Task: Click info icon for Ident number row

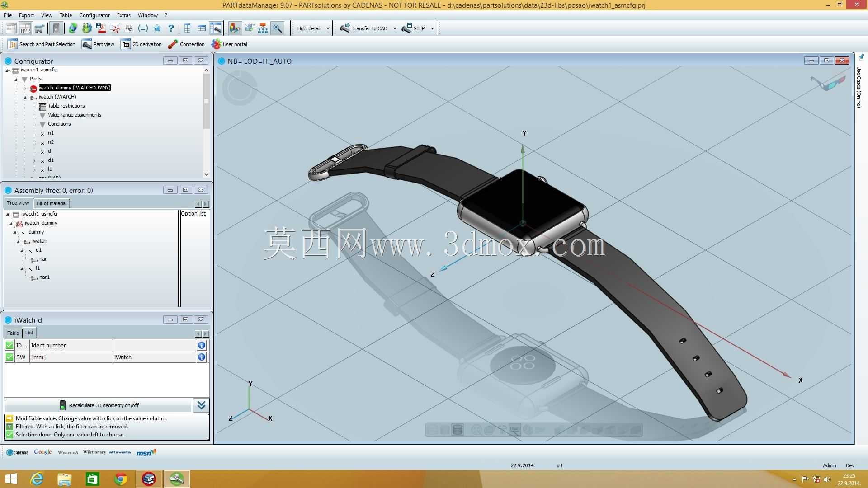Action: click(x=202, y=345)
